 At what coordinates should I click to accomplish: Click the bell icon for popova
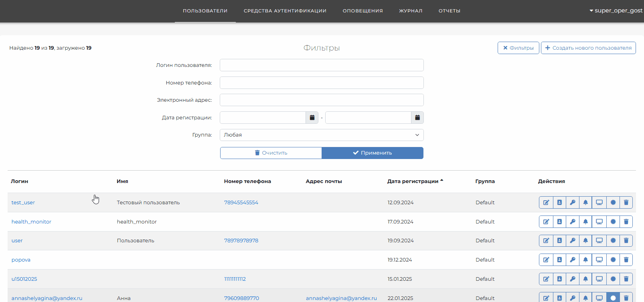[585, 260]
